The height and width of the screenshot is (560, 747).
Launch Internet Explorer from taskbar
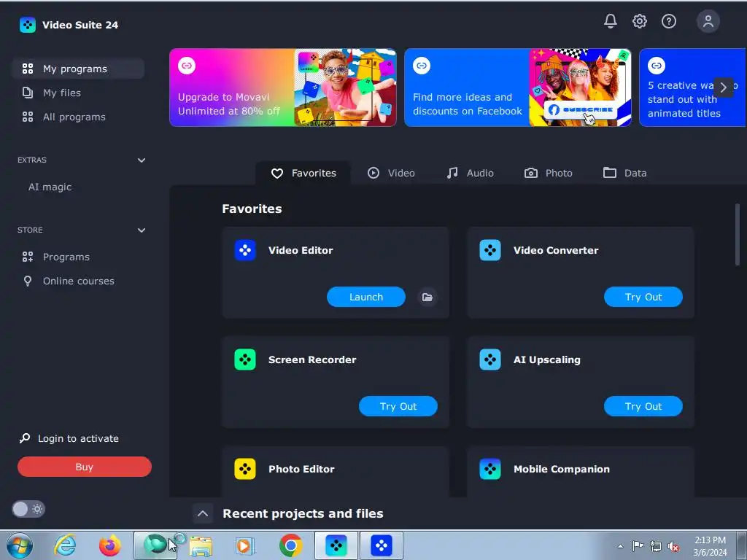65,545
